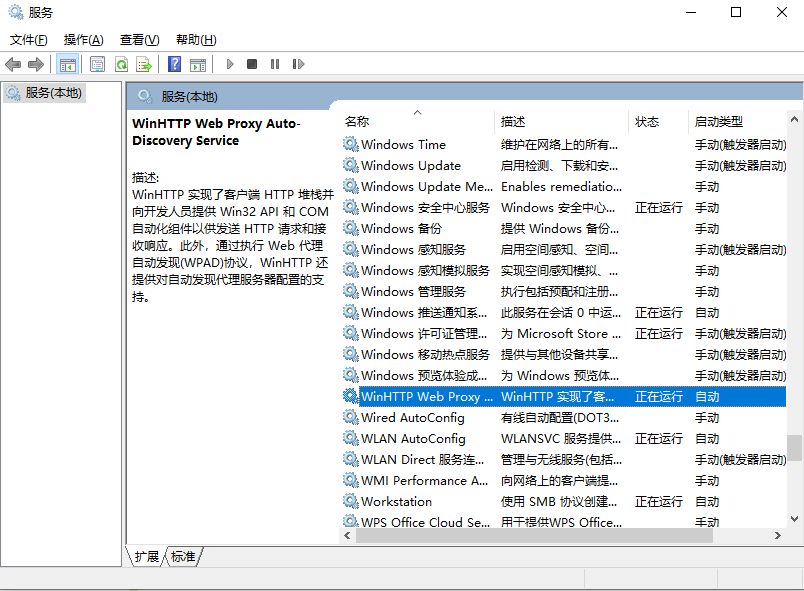Stop service with the square stop icon
The height and width of the screenshot is (591, 804).
coord(252,64)
